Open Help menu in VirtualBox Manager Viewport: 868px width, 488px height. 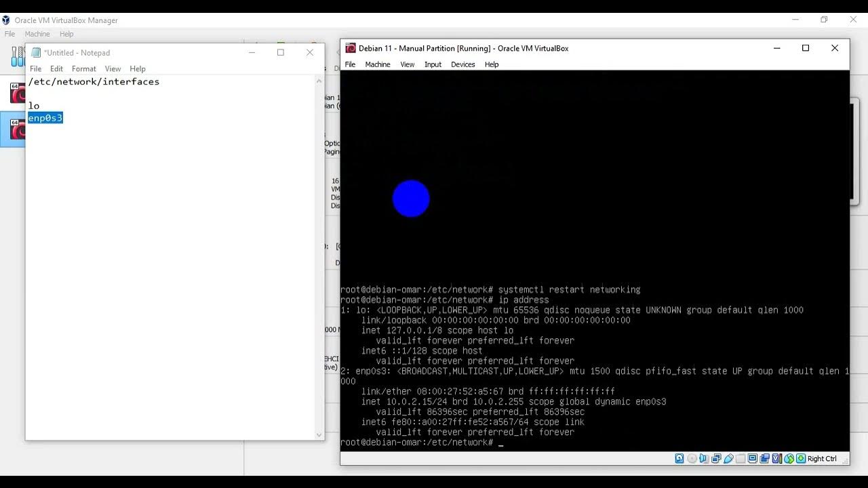[x=66, y=34]
